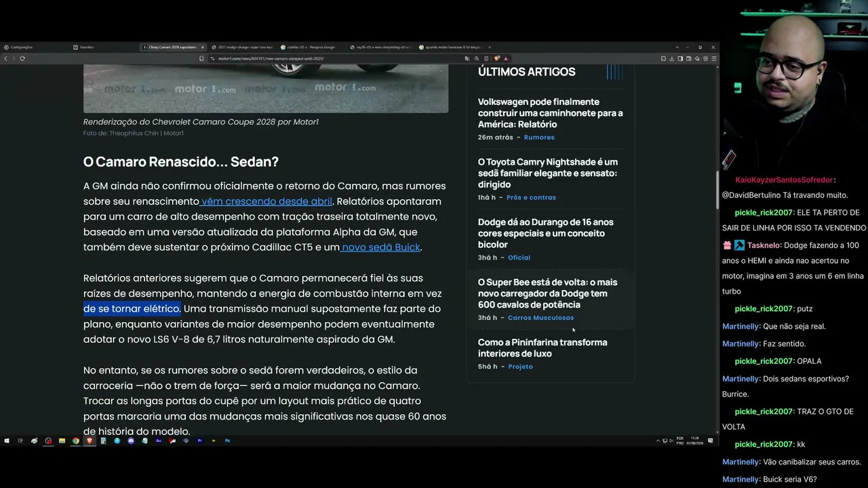Open the 'vêm crescendo desde abril' link
The height and width of the screenshot is (488, 868).
pos(266,201)
